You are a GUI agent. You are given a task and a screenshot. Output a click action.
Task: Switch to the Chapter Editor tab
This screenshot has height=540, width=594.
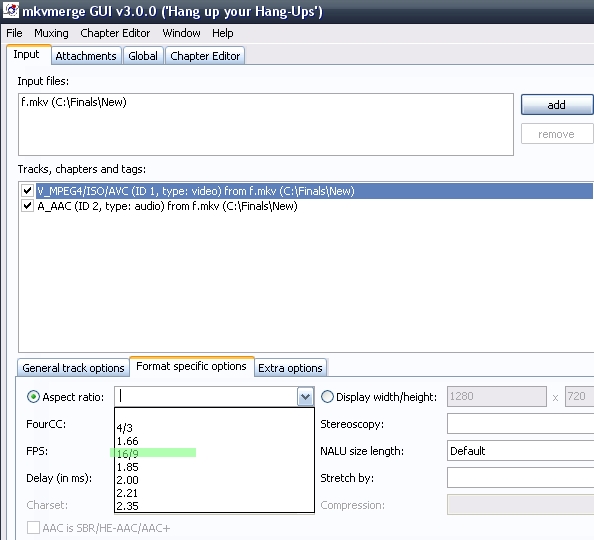tap(205, 56)
